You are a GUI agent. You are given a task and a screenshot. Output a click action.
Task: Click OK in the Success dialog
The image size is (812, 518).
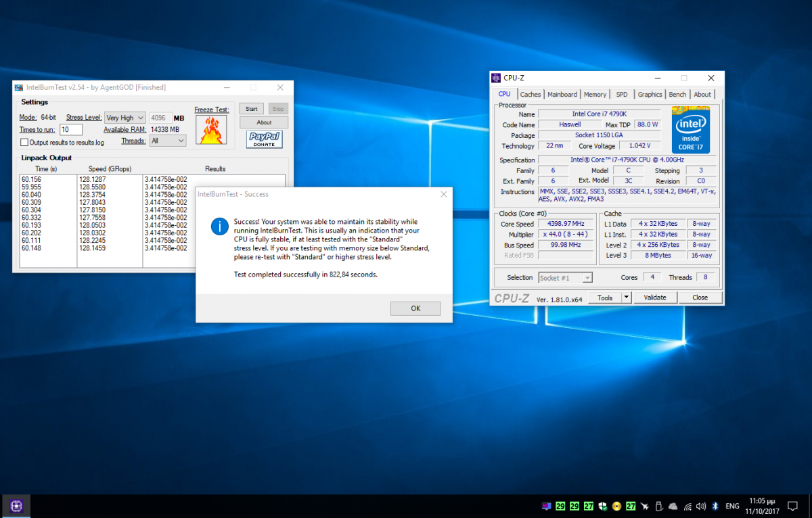pyautogui.click(x=415, y=308)
